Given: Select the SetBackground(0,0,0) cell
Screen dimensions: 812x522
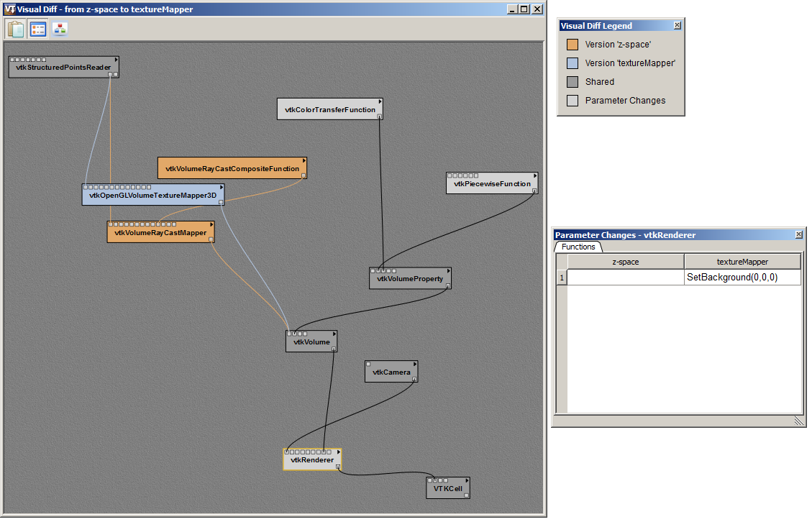Looking at the screenshot, I should (742, 278).
